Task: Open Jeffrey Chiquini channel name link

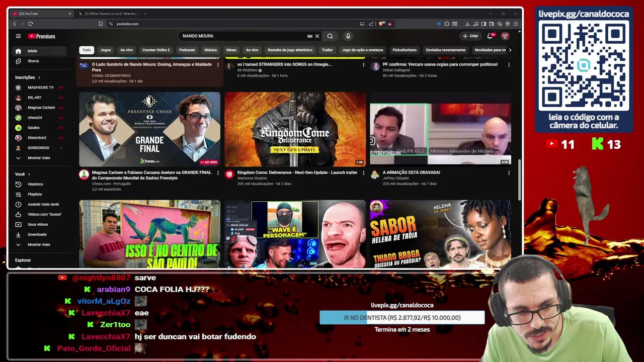Action: pyautogui.click(x=395, y=178)
